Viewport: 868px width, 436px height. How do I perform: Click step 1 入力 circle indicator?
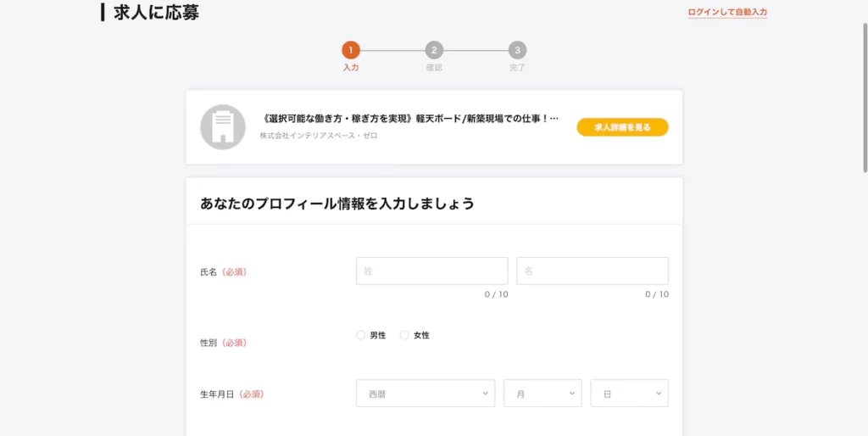click(351, 50)
